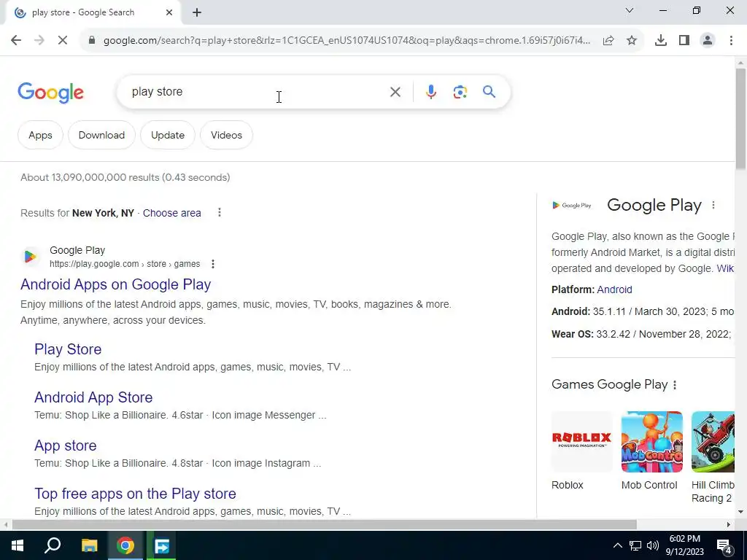This screenshot has width=747, height=560.
Task: Go to Google homepage via logo
Action: tap(50, 93)
